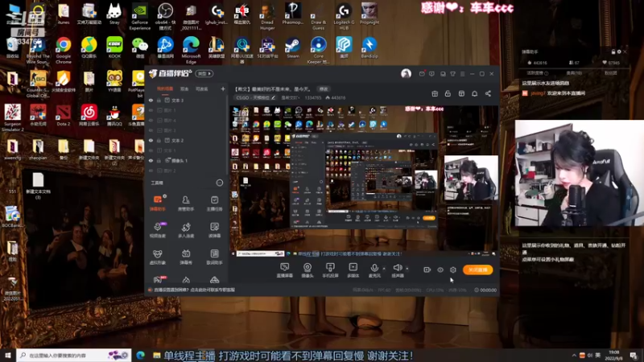The width and height of the screenshot is (644, 362).
Task: Add a 直播屏幕 screen capture source
Action: [285, 270]
